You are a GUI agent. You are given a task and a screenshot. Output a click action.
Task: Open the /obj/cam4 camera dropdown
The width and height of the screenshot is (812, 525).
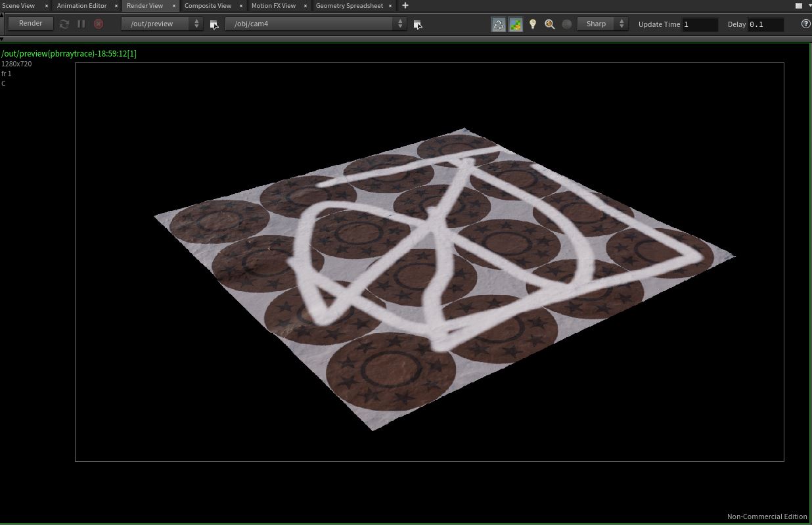coord(316,24)
